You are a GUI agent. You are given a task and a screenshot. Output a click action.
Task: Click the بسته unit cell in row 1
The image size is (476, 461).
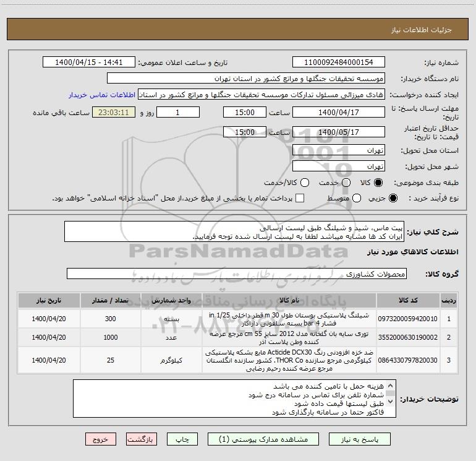[171, 319]
